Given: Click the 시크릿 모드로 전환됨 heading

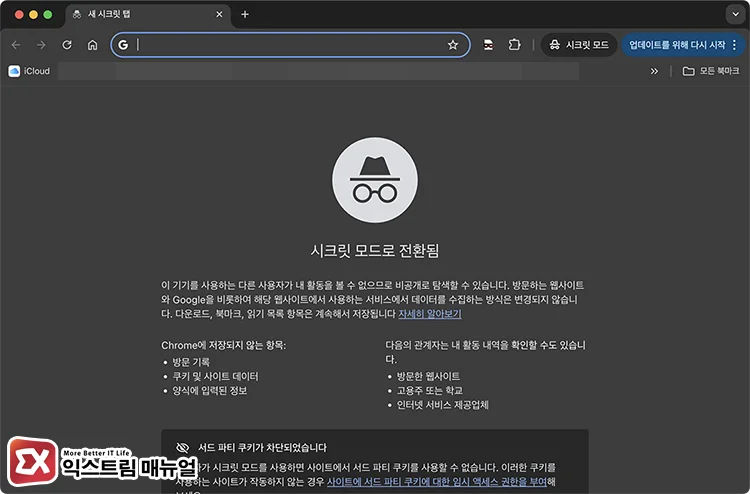Looking at the screenshot, I should tap(375, 250).
